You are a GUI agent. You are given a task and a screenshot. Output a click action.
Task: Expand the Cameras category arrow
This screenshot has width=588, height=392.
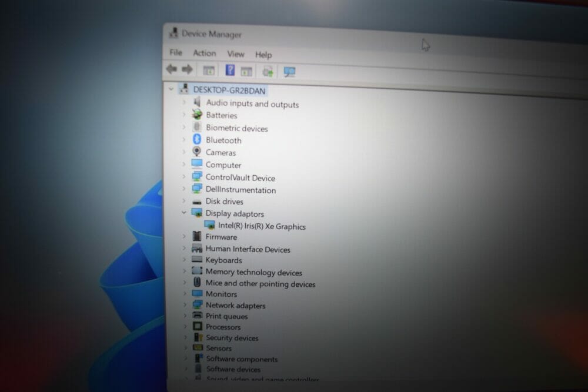click(x=183, y=152)
